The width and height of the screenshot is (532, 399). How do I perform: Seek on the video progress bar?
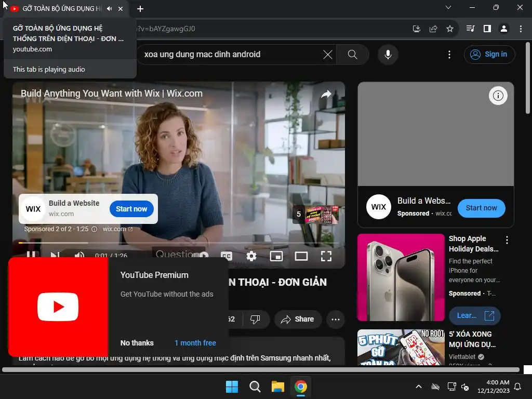tap(179, 243)
